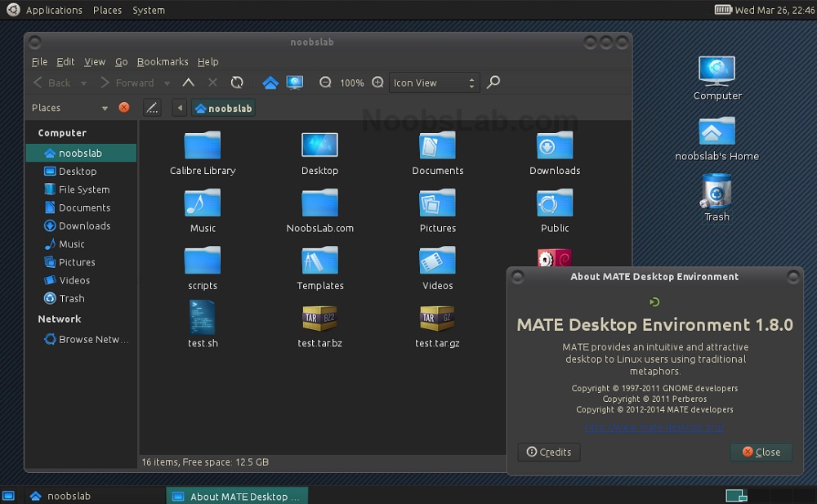Click the Computer toolbar icon
The image size is (817, 504).
click(295, 83)
